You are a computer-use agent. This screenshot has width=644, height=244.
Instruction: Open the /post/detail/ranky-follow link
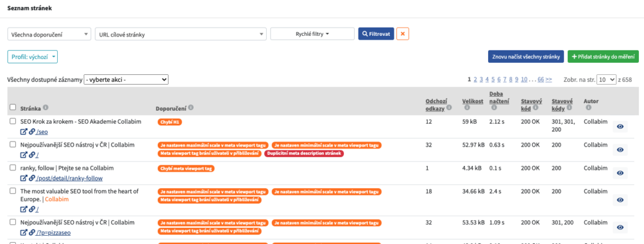click(x=69, y=178)
